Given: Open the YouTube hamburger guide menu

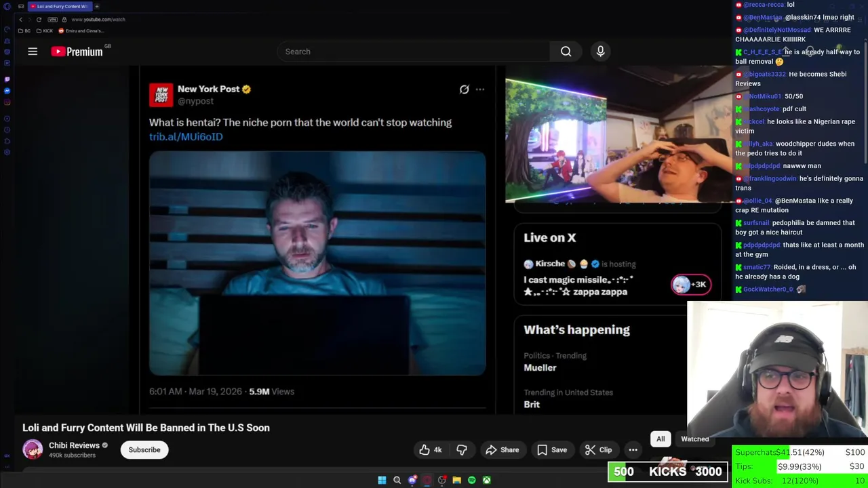Looking at the screenshot, I should pyautogui.click(x=33, y=52).
